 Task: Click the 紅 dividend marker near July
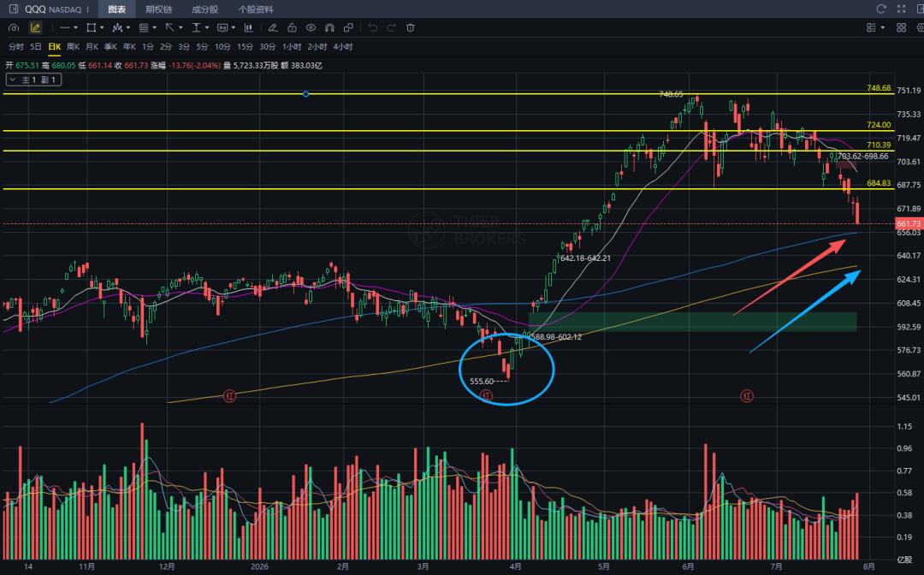(x=747, y=396)
